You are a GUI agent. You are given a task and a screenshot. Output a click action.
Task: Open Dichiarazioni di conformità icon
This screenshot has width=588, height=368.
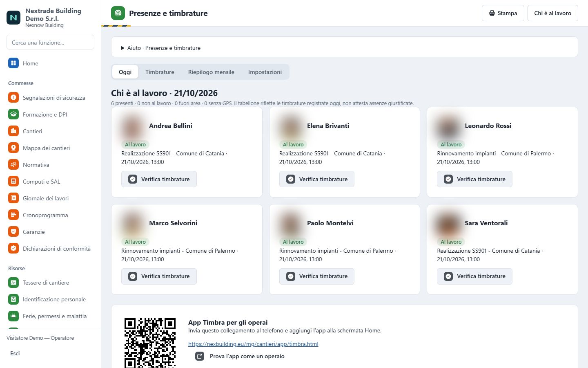tap(13, 249)
